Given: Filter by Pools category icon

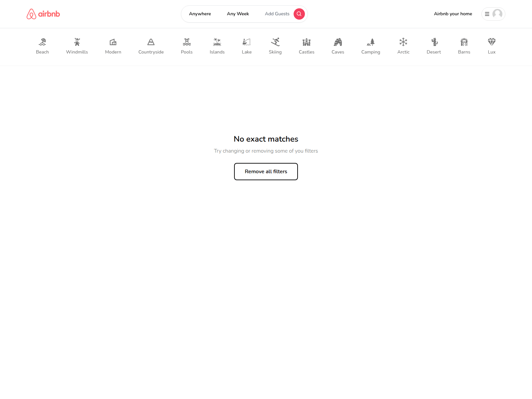Looking at the screenshot, I should tap(187, 42).
